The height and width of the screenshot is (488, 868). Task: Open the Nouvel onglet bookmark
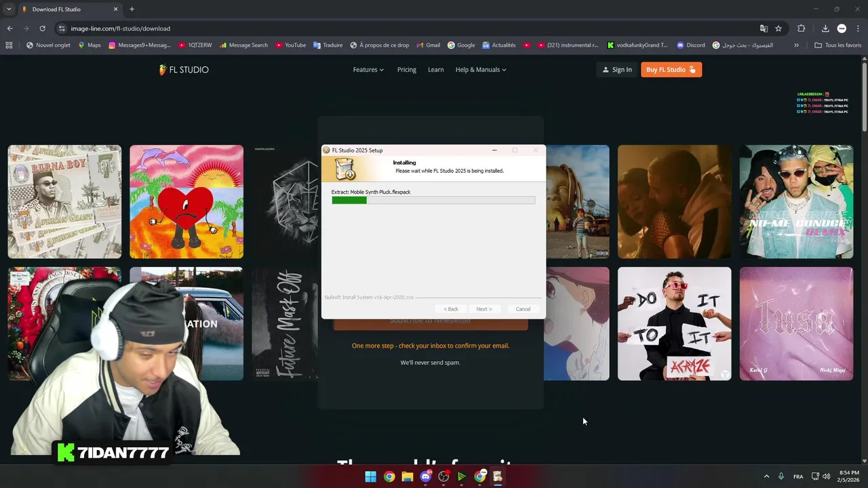coord(47,45)
